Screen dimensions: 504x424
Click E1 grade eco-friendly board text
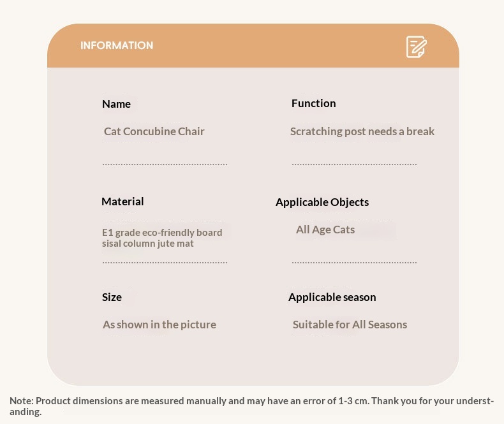click(x=162, y=233)
